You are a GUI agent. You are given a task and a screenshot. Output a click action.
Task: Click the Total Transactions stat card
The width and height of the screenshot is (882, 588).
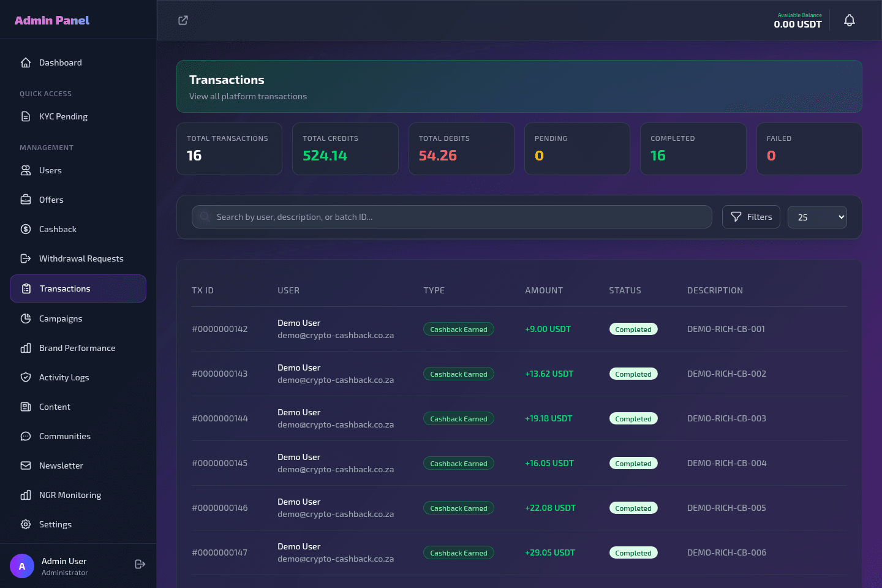click(x=229, y=149)
